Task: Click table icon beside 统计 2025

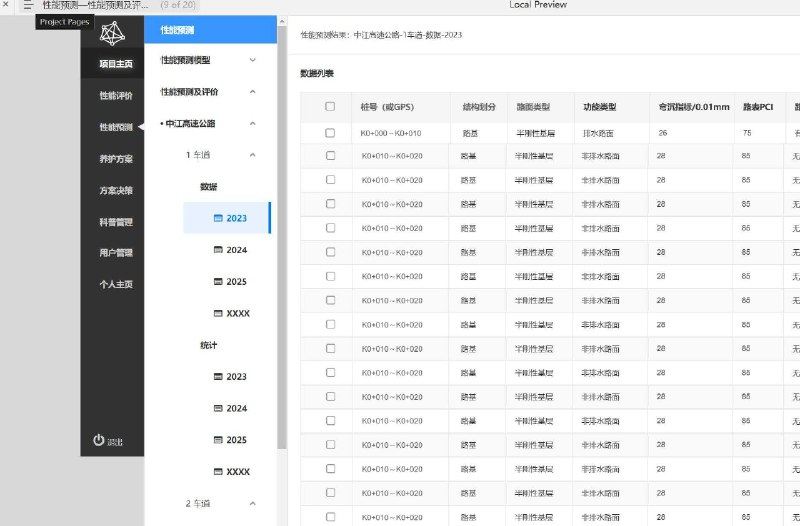Action: coord(218,440)
